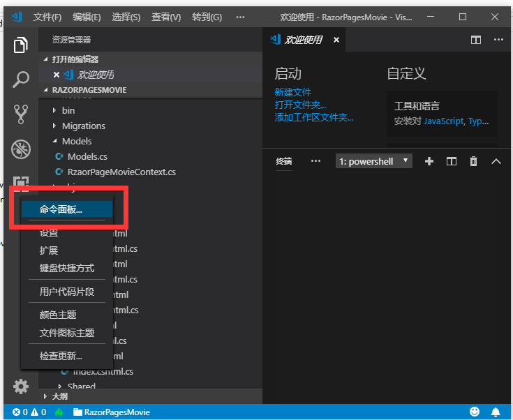Choose 扩展 in the manage menu
513x420 pixels.
(67, 250)
